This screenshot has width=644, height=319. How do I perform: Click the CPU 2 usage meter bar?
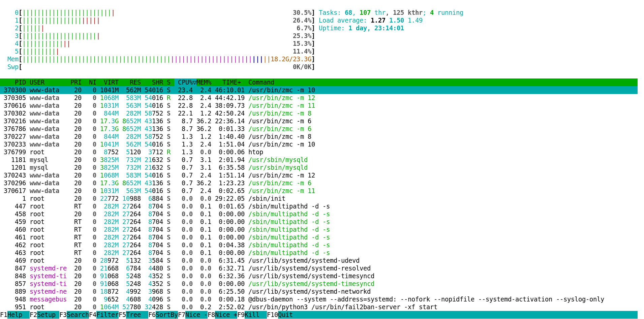tap(165, 28)
